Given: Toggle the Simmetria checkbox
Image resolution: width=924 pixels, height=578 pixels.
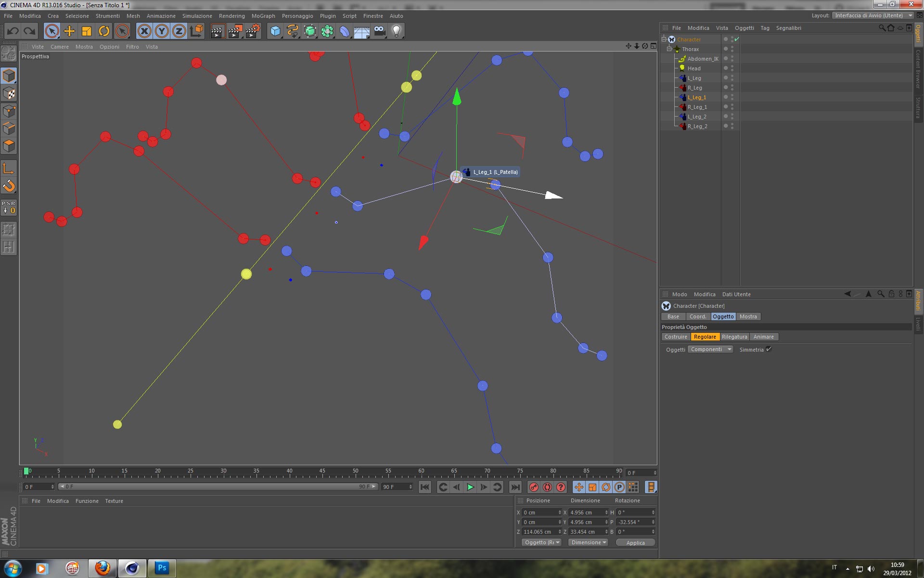Looking at the screenshot, I should (769, 349).
